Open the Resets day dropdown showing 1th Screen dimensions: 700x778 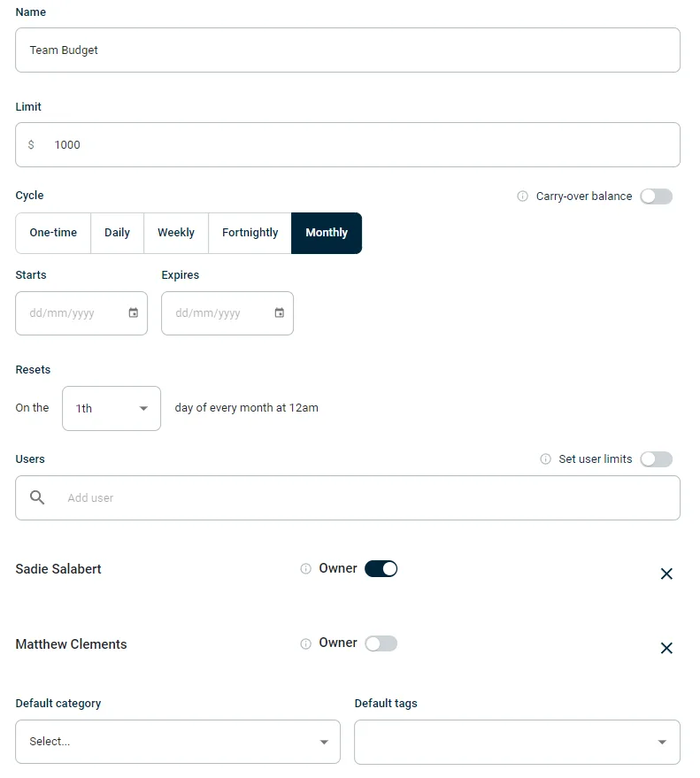coord(111,408)
